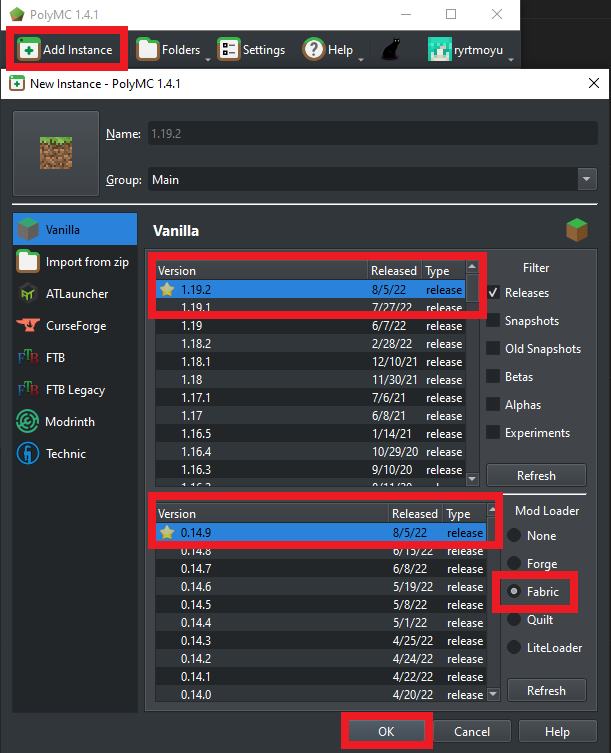Click the ryrtmoyu account avatar
The width and height of the screenshot is (611, 753).
coord(440,49)
